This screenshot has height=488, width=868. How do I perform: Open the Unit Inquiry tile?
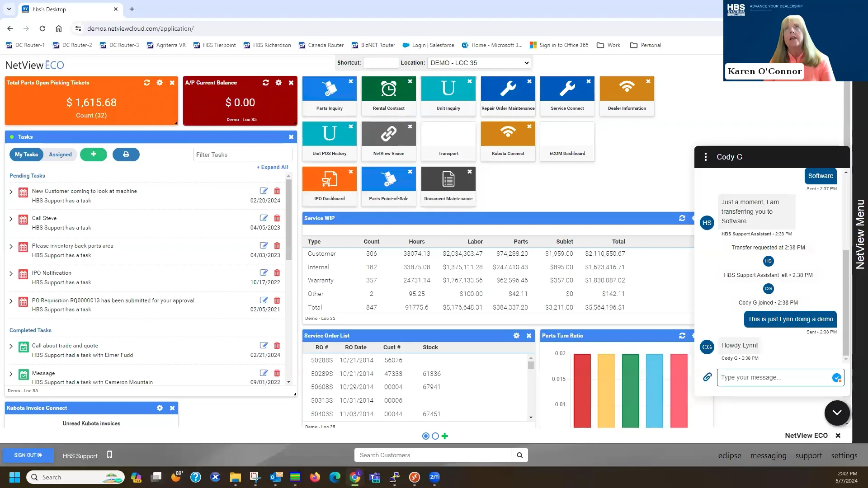coord(448,96)
